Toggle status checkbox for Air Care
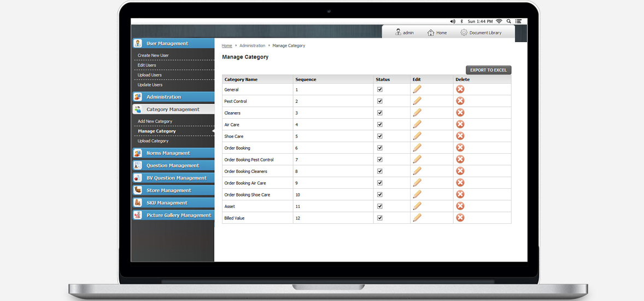The width and height of the screenshot is (644, 301). [380, 124]
